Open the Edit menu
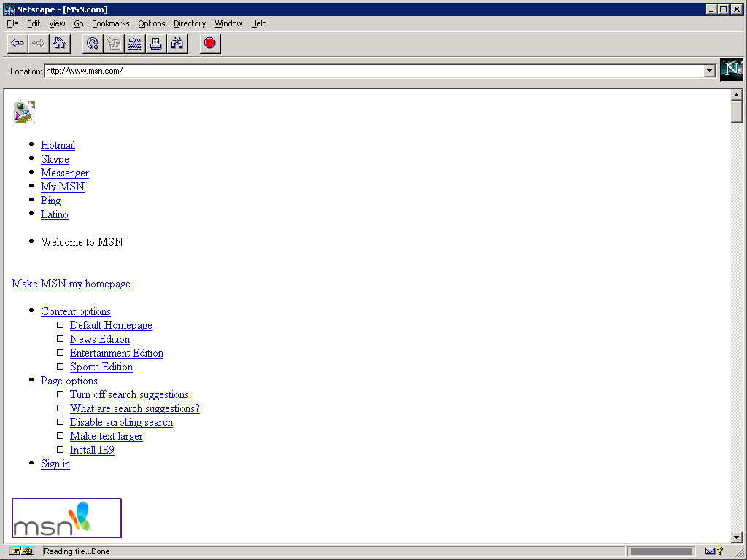 coord(34,23)
